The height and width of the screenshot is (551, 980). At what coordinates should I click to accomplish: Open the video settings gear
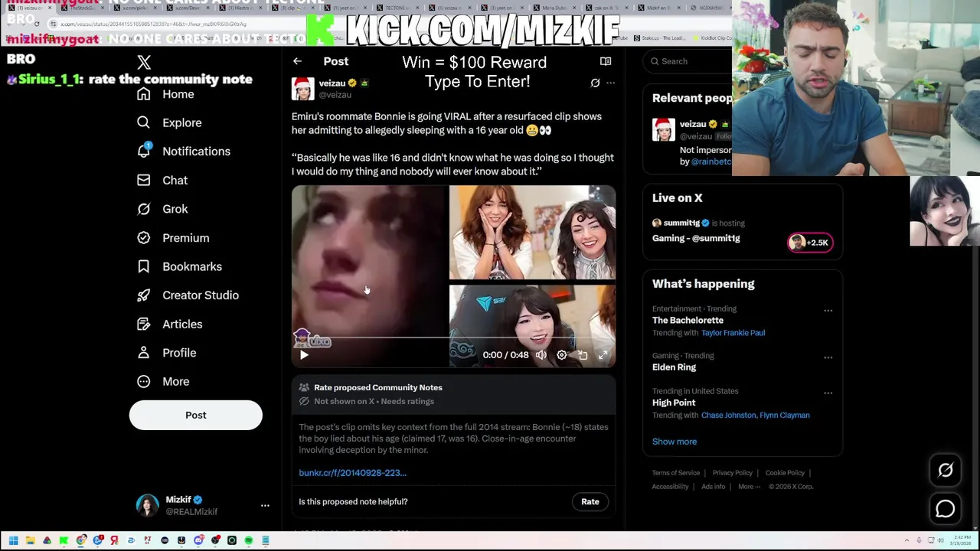point(562,355)
